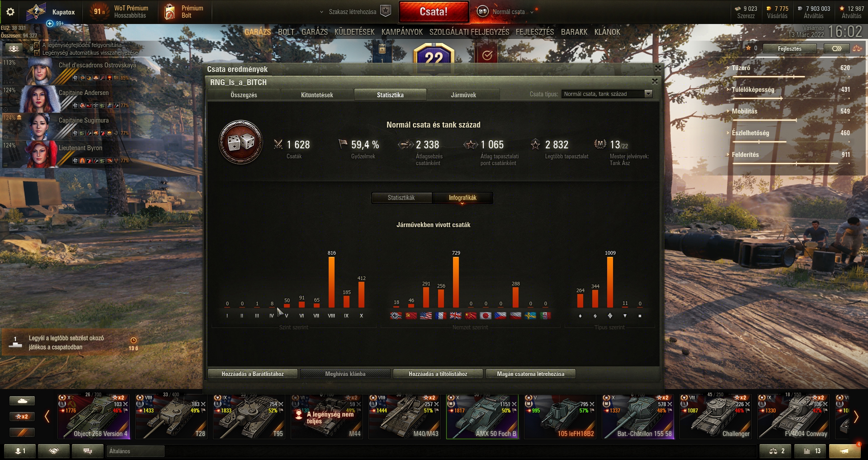868x460 pixels.
Task: Select the Challenger tank
Action: (716, 416)
